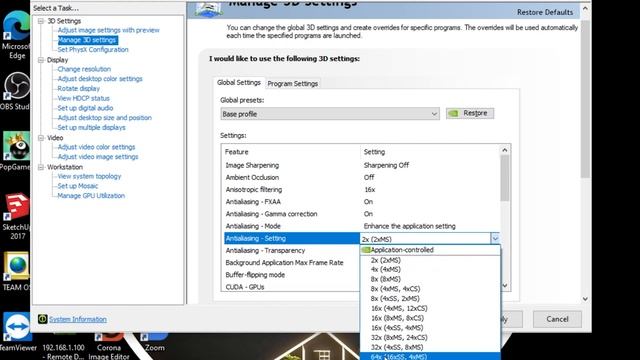Select Antialiasing - Mode row
The image size is (640, 360).
pos(361,226)
